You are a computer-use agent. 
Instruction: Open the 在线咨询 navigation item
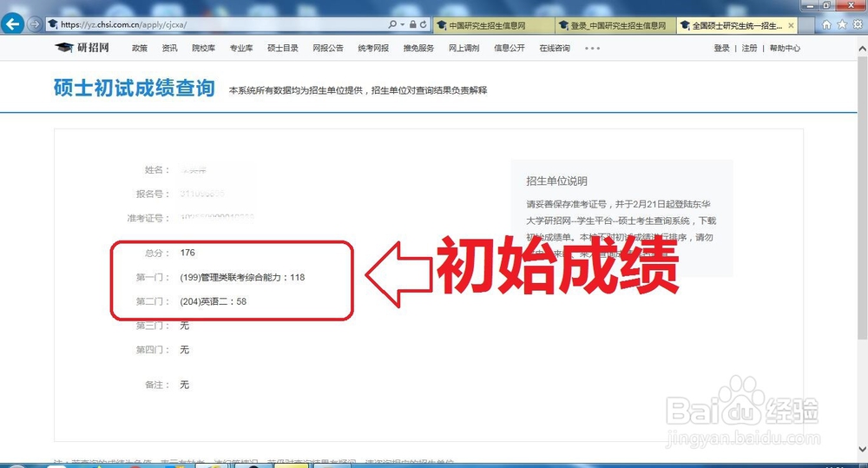(x=555, y=48)
